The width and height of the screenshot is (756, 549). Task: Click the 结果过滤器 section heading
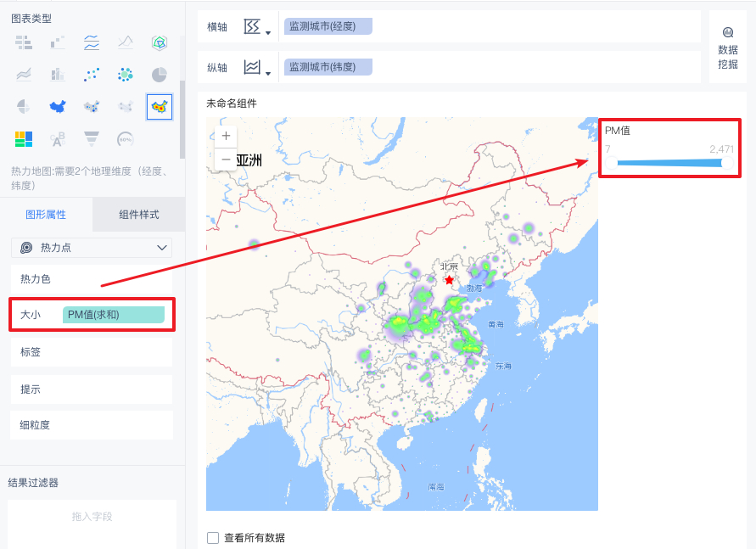(x=33, y=483)
